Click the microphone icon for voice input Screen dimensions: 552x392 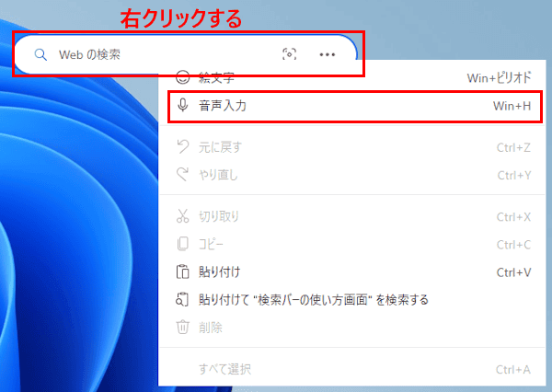click(x=183, y=105)
